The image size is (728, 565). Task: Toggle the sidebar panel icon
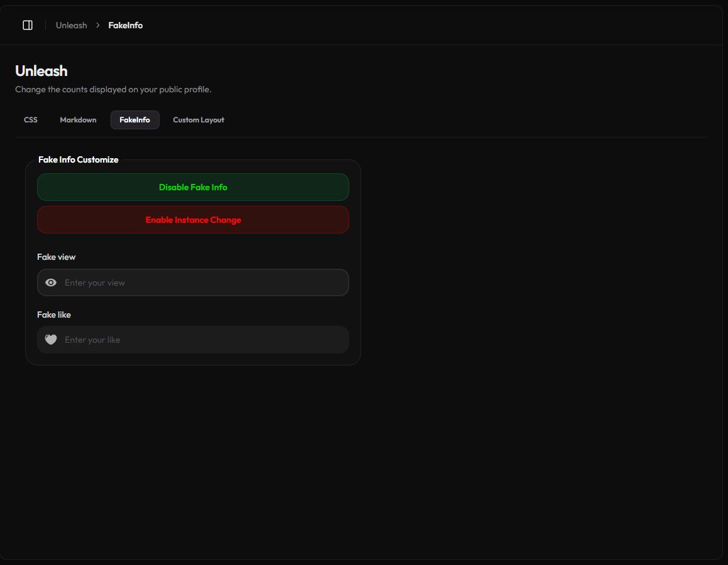28,25
